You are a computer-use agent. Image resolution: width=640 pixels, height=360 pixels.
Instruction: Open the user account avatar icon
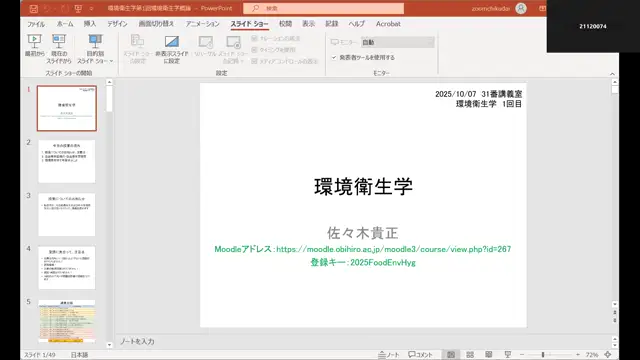point(521,8)
